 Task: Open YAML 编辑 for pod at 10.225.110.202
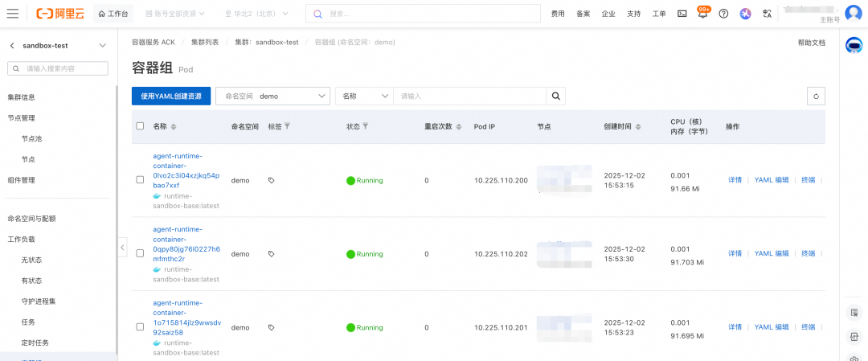[772, 253]
